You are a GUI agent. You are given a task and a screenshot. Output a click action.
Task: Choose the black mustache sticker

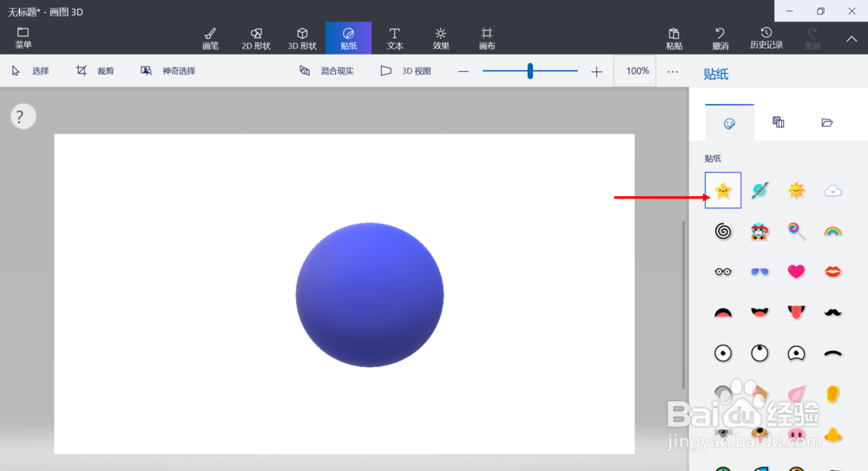[832, 313]
